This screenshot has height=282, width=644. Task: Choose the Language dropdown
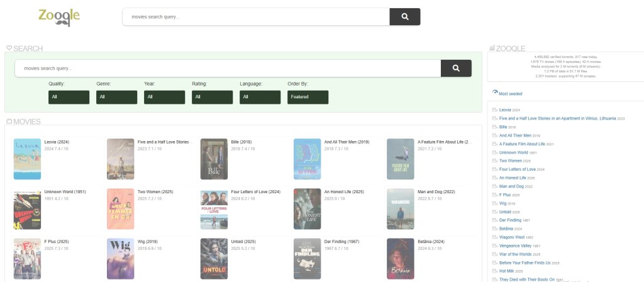pyautogui.click(x=260, y=97)
